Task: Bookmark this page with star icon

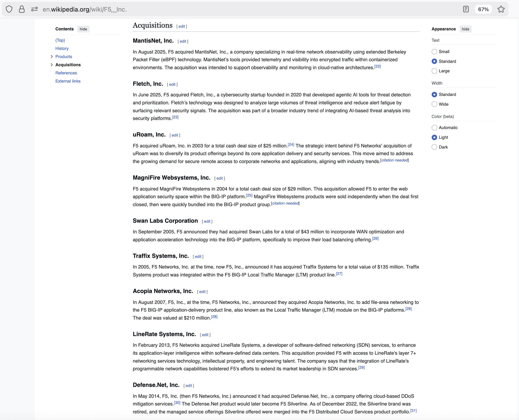Action: (501, 9)
